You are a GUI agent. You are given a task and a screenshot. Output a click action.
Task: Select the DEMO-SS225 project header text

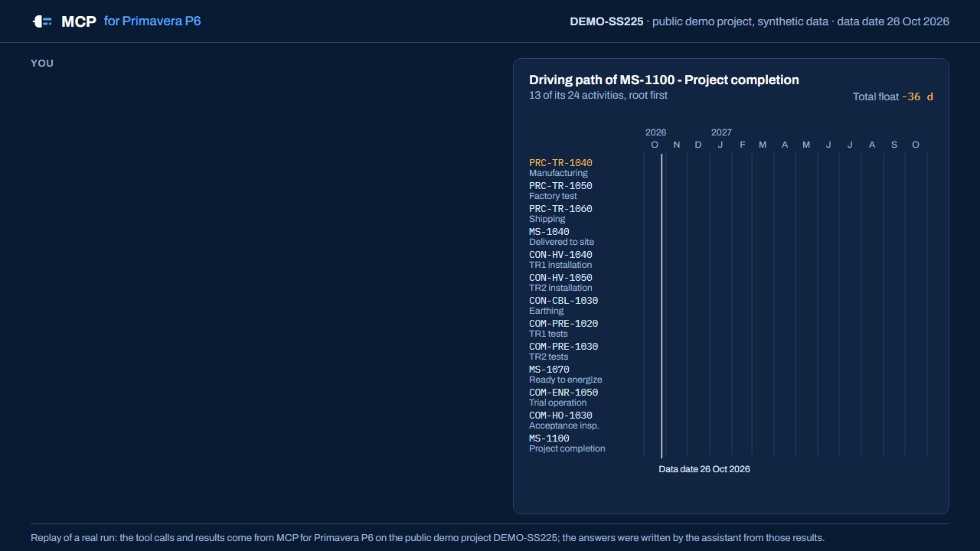pos(606,21)
